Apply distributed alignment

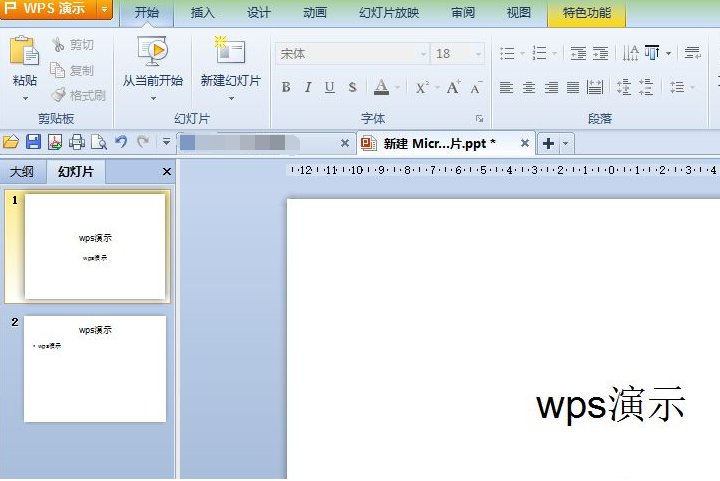click(595, 87)
